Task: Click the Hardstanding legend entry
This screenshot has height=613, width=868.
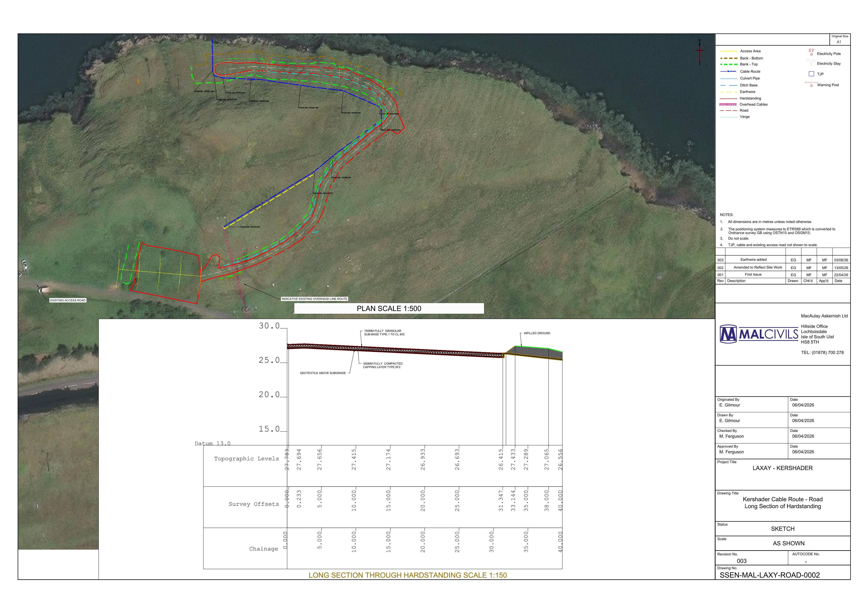Action: click(741, 98)
